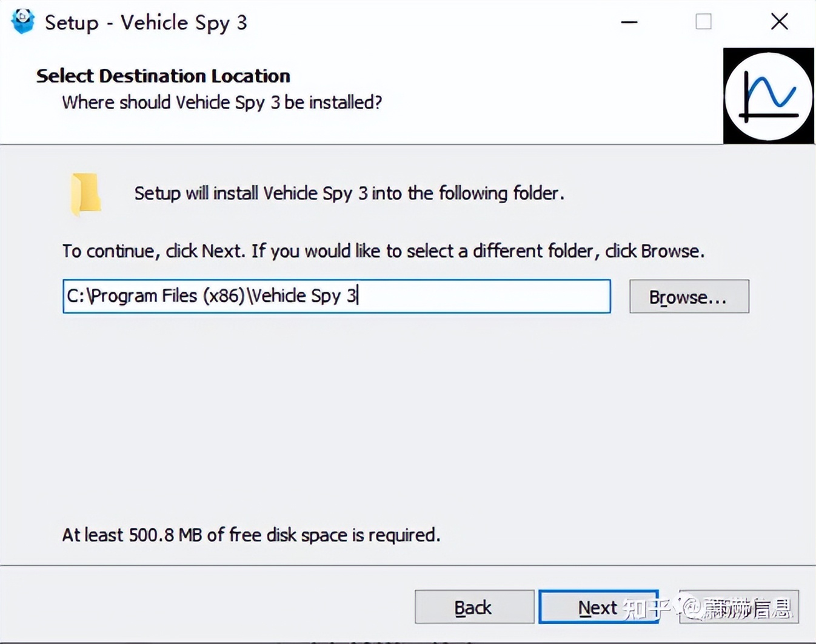Go back to the previous setup step
The image size is (816, 644).
point(473,607)
